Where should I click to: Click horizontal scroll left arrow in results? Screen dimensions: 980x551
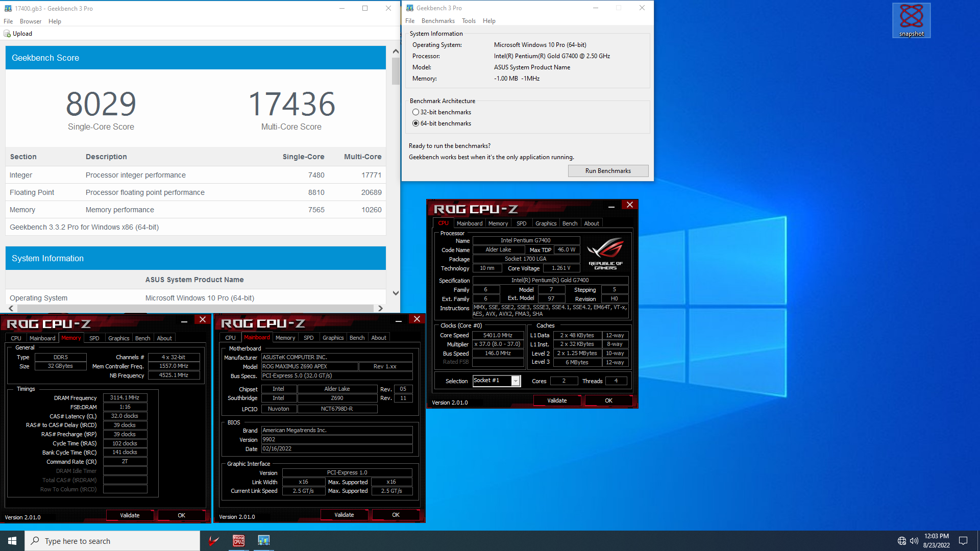point(11,309)
